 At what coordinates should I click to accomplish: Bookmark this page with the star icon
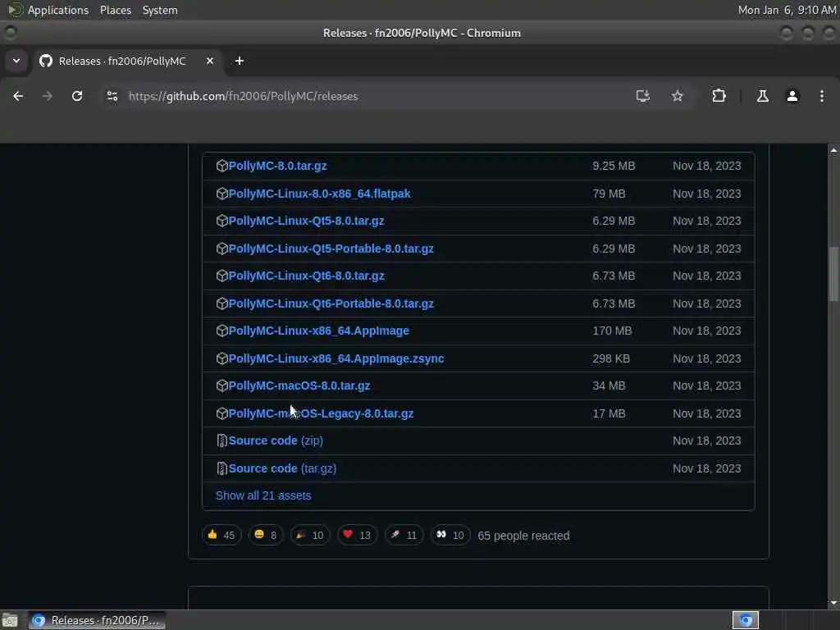[677, 96]
